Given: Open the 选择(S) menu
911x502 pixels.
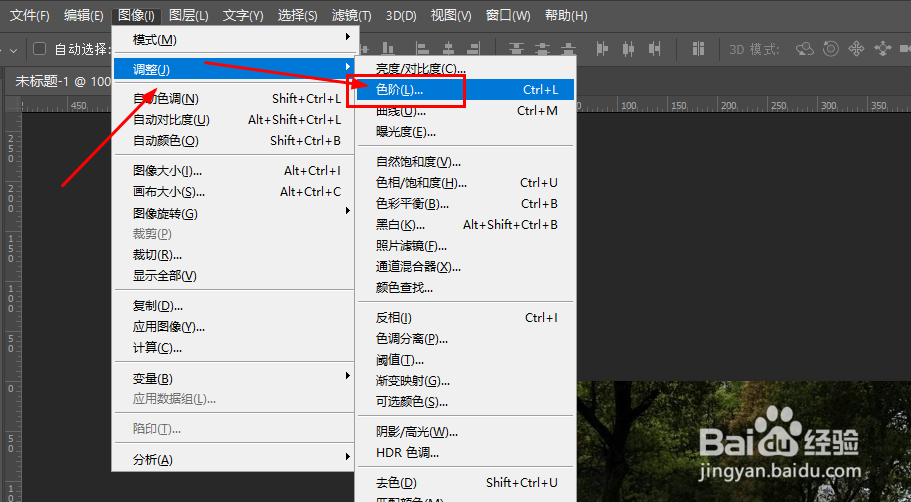Looking at the screenshot, I should point(297,16).
